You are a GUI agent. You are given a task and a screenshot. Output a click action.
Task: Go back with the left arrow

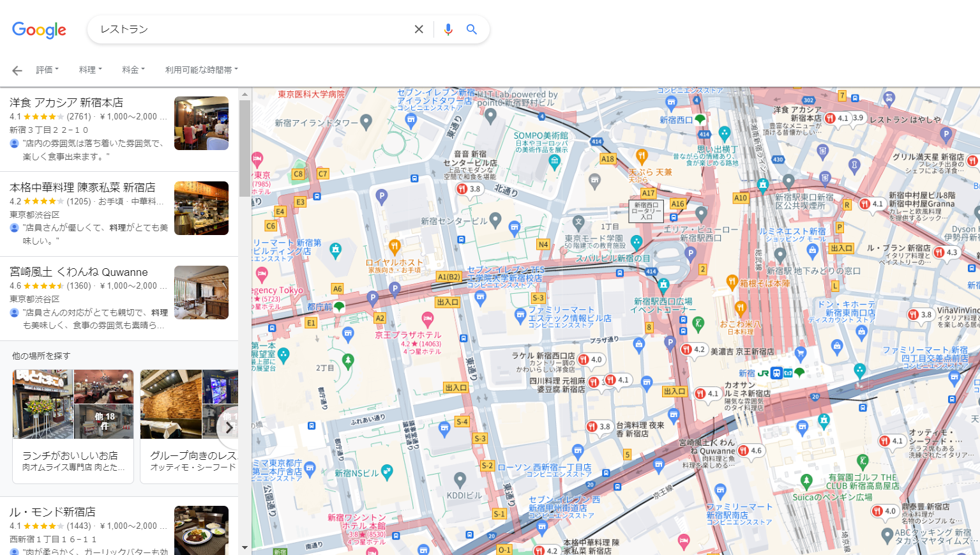pyautogui.click(x=17, y=70)
